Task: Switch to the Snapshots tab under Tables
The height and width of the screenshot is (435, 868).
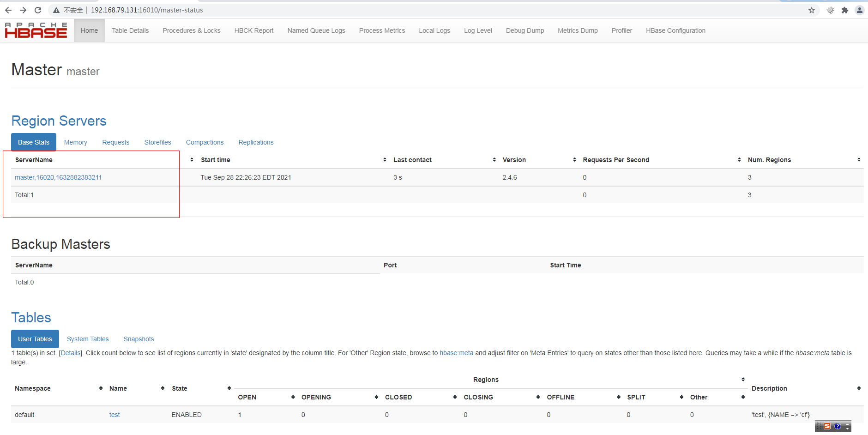Action: click(139, 339)
